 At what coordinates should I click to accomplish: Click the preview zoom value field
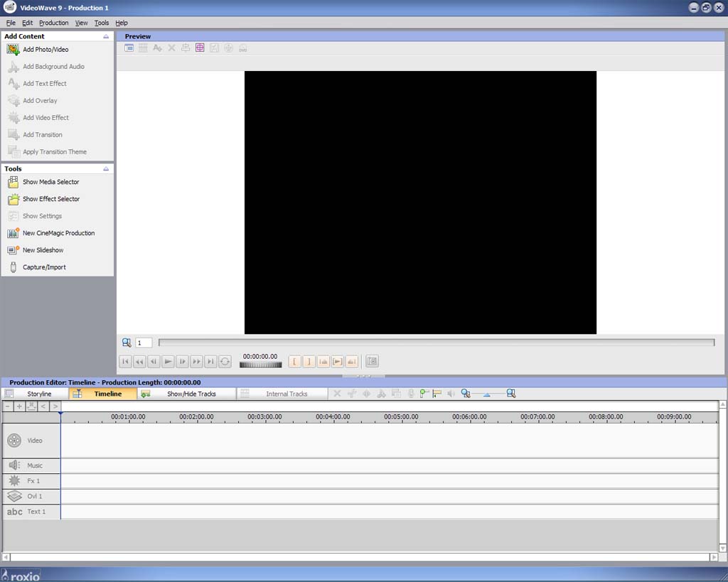click(x=144, y=343)
